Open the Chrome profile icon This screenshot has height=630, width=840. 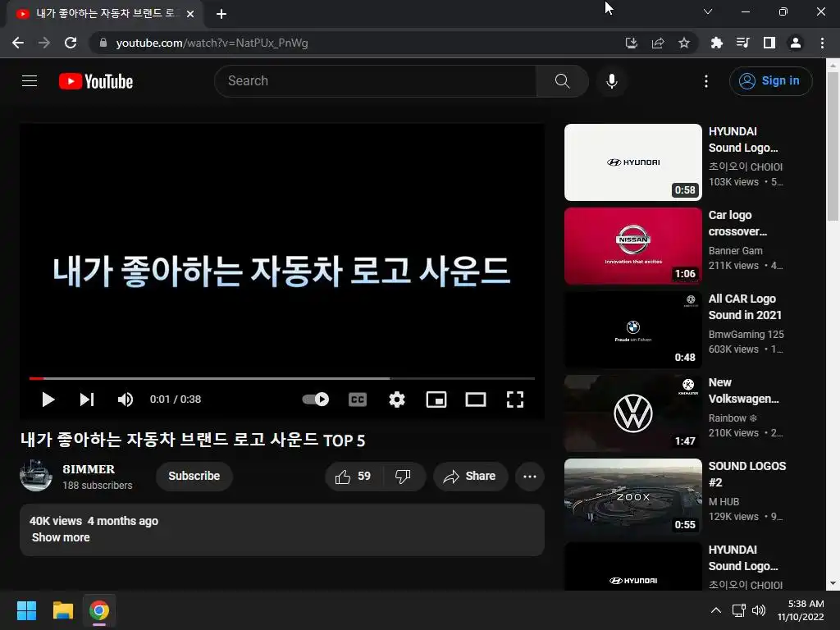pos(796,43)
